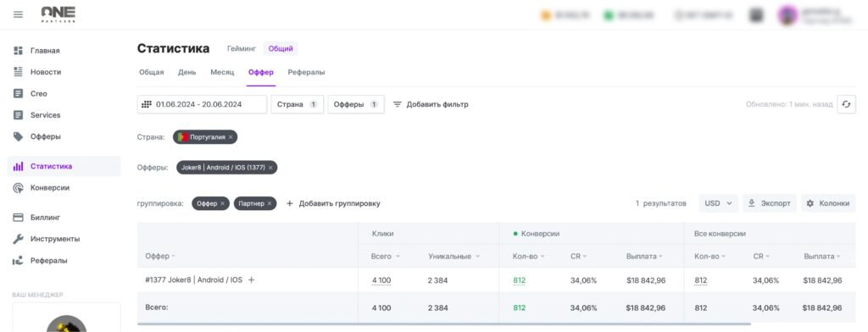This screenshot has width=868, height=332.
Task: Open Офферы in the sidebar
Action: [46, 136]
